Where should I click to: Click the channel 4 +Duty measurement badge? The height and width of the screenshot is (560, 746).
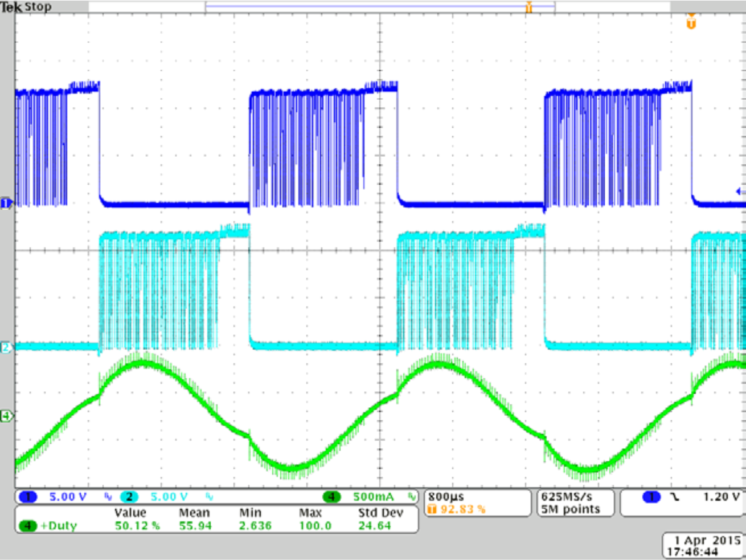coord(27,526)
